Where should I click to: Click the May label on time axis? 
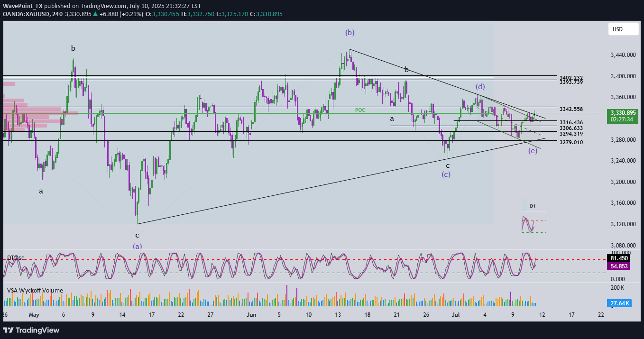pos(34,314)
